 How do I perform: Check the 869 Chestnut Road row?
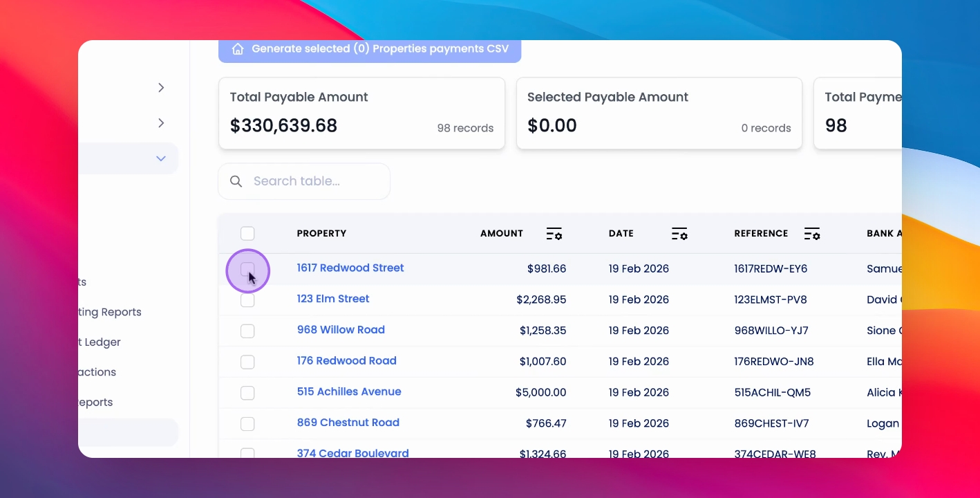click(x=247, y=424)
